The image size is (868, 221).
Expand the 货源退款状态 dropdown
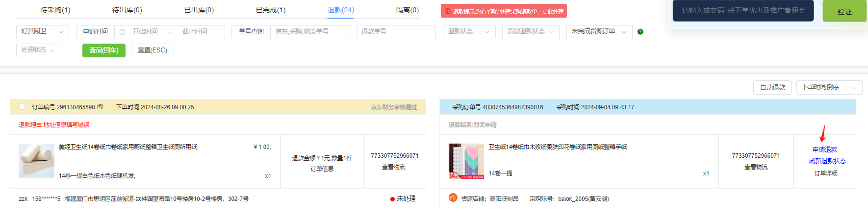(x=530, y=32)
